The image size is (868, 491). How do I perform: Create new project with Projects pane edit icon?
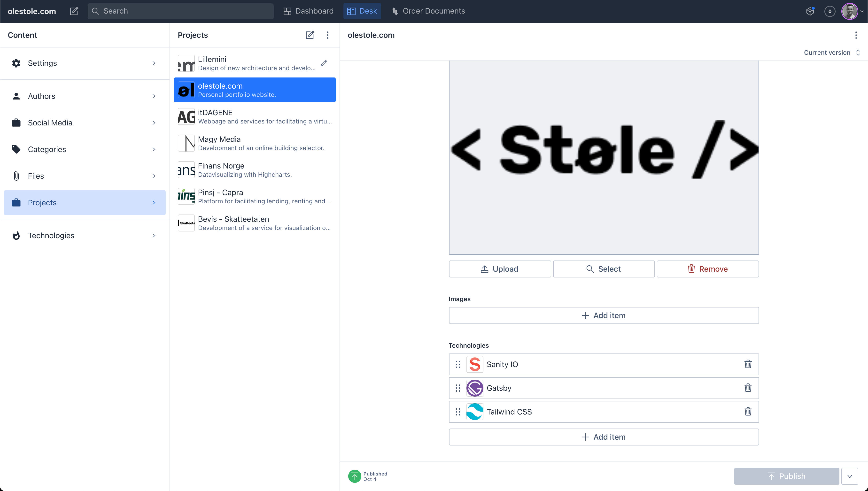(x=310, y=35)
